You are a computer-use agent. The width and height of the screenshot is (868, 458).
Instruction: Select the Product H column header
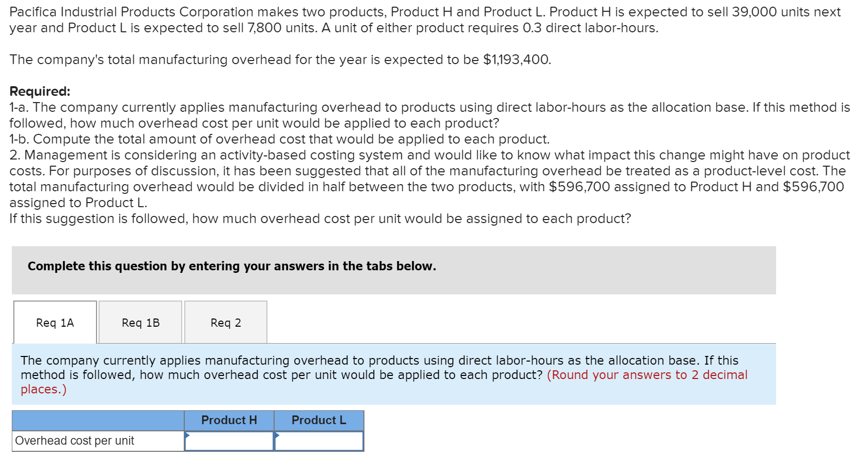click(x=229, y=420)
